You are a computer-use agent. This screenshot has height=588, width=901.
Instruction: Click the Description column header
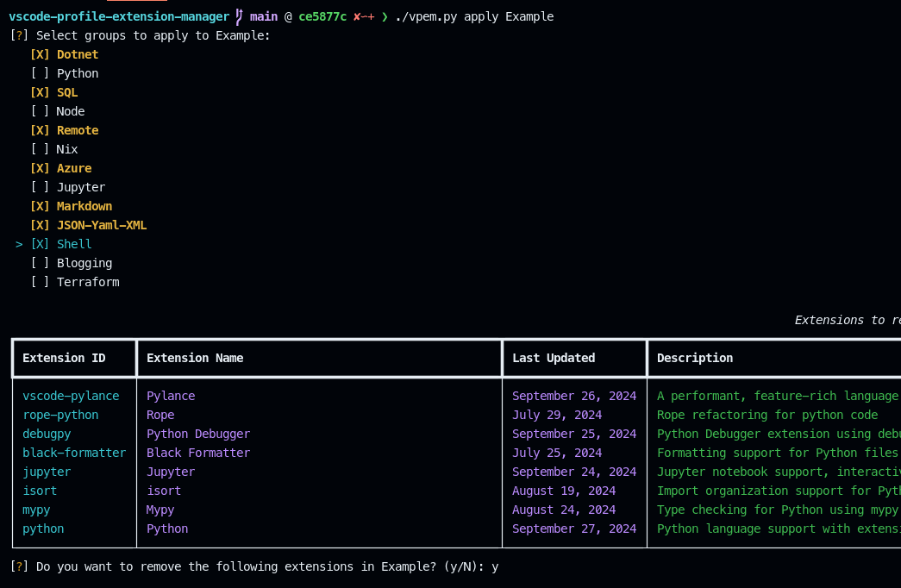click(695, 358)
